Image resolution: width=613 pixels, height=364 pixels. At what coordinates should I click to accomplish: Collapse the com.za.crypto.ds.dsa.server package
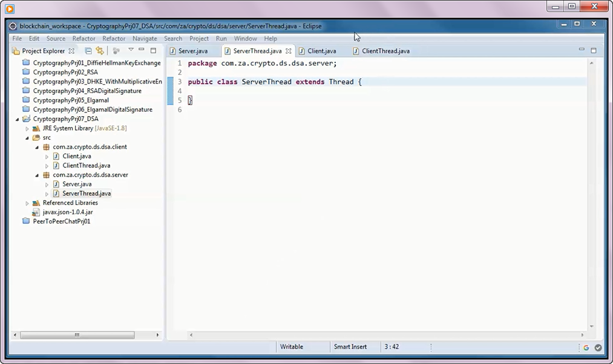pyautogui.click(x=37, y=175)
